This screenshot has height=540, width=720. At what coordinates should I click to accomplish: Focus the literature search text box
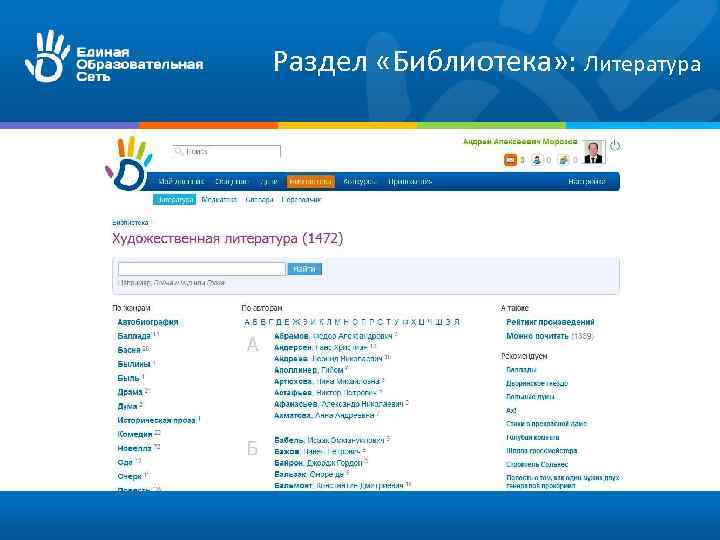pyautogui.click(x=202, y=269)
